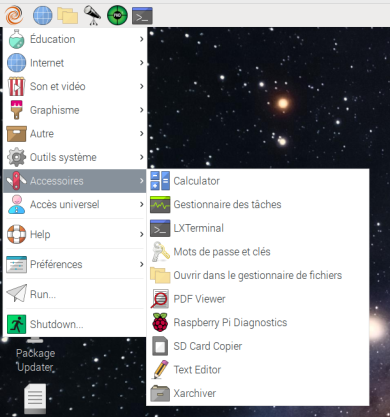The height and width of the screenshot is (417, 390).
Task: Expand the Outils système submenu arrow
Action: coord(142,157)
